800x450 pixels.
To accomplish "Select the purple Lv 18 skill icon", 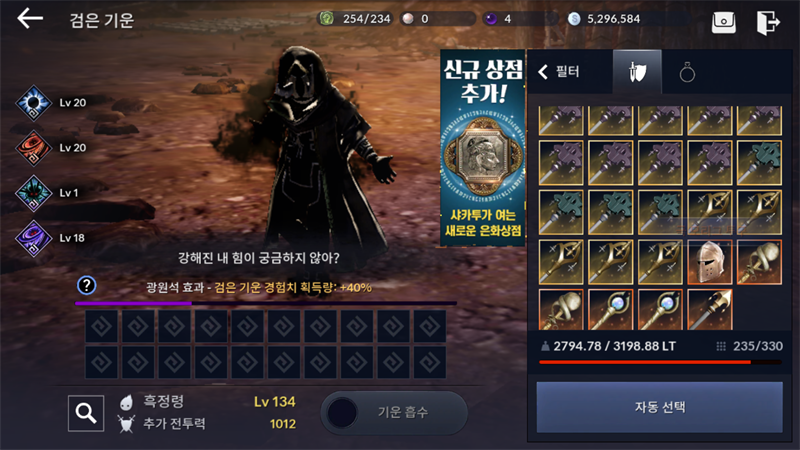I will (x=34, y=238).
